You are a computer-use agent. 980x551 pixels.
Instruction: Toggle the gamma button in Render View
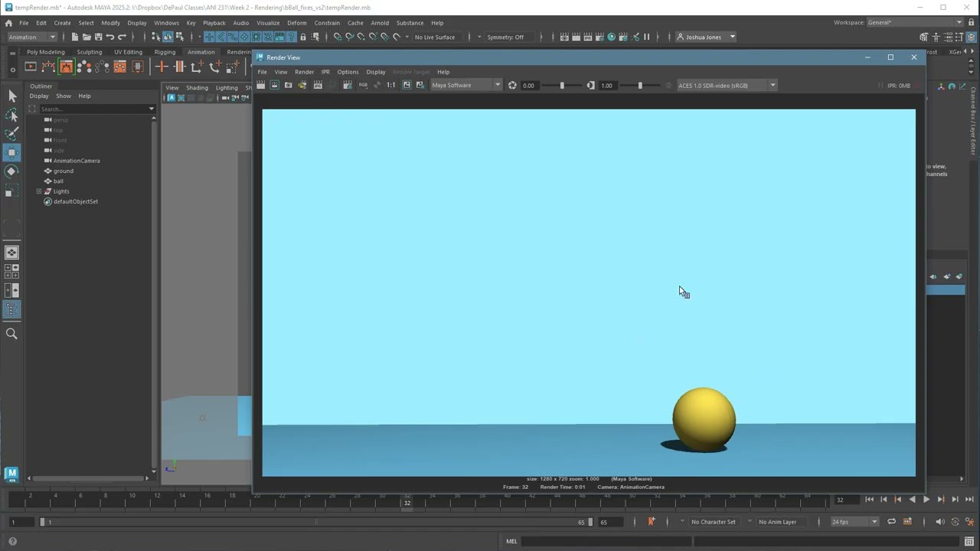(x=590, y=85)
